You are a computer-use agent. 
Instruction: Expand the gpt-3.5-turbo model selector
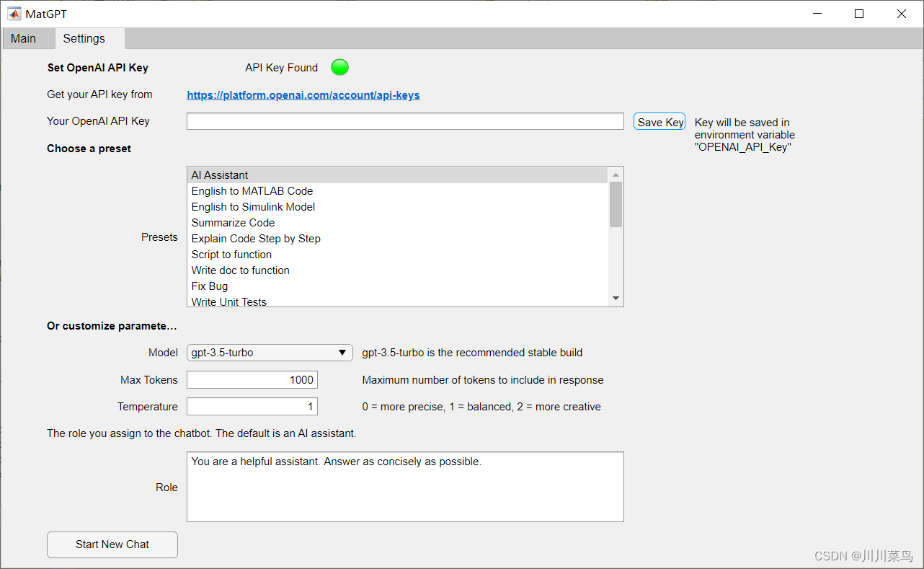pyautogui.click(x=269, y=353)
